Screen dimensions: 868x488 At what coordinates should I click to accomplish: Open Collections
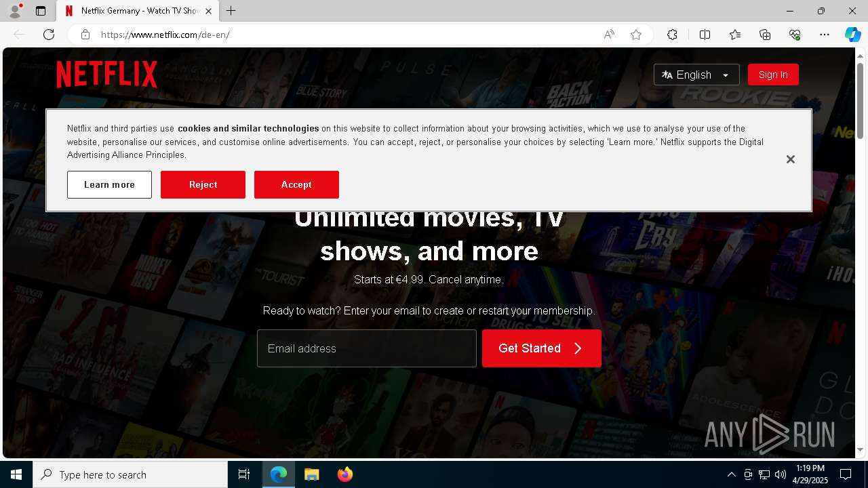(x=765, y=35)
